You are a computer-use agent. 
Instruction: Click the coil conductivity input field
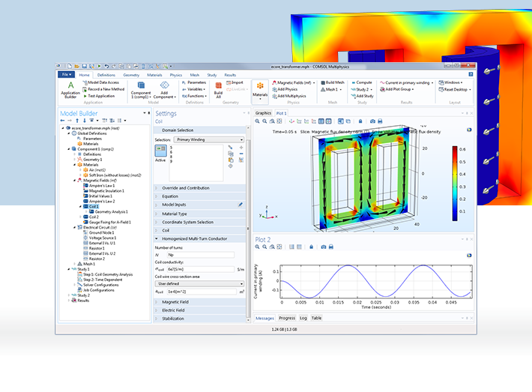tap(201, 269)
